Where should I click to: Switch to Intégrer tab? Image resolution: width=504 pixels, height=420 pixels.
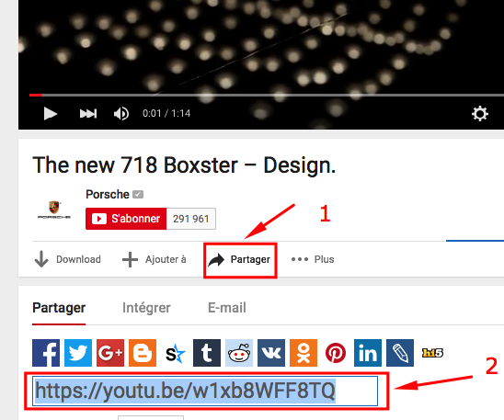(146, 308)
